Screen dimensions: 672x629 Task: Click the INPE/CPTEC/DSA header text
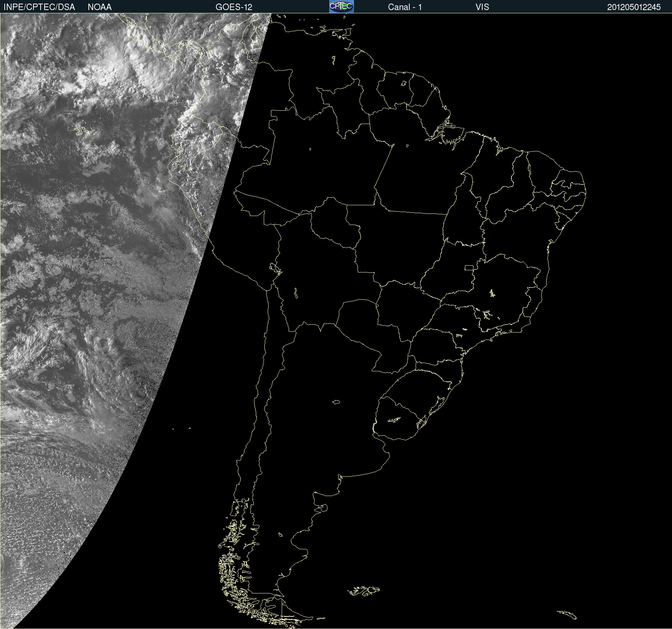point(39,7)
